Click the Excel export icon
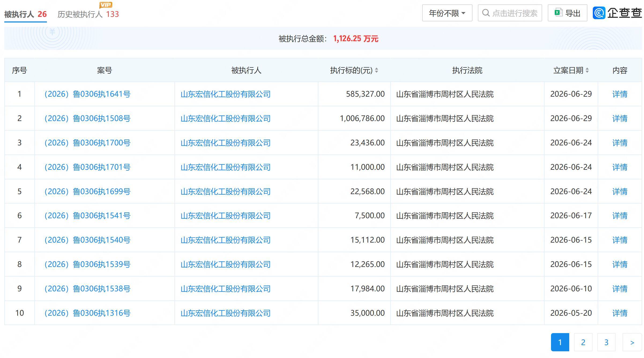This screenshot has height=358, width=644. [559, 13]
